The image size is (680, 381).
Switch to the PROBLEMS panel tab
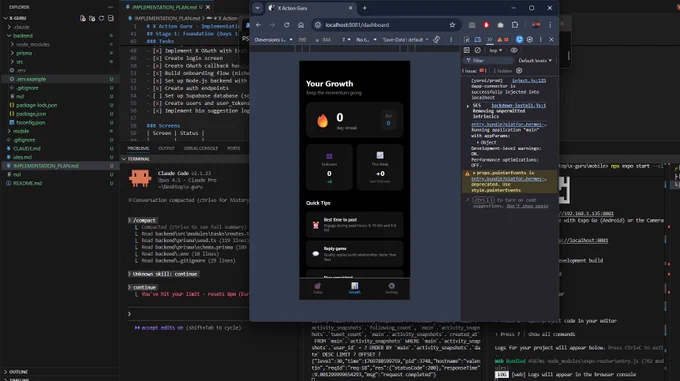point(138,148)
